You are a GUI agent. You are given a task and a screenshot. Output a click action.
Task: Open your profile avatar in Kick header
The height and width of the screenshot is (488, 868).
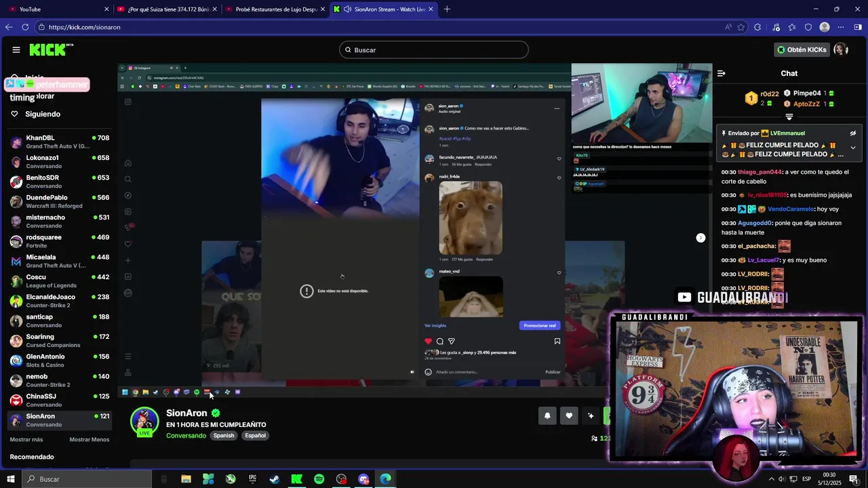click(x=841, y=49)
